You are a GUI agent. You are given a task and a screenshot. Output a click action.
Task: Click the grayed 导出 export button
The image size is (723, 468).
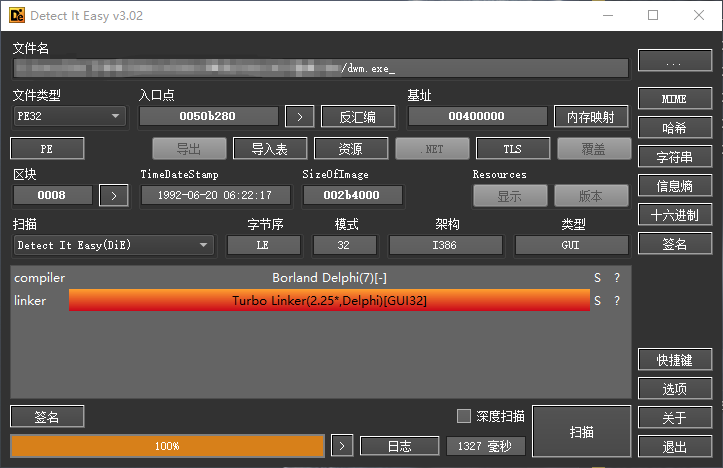click(189, 148)
